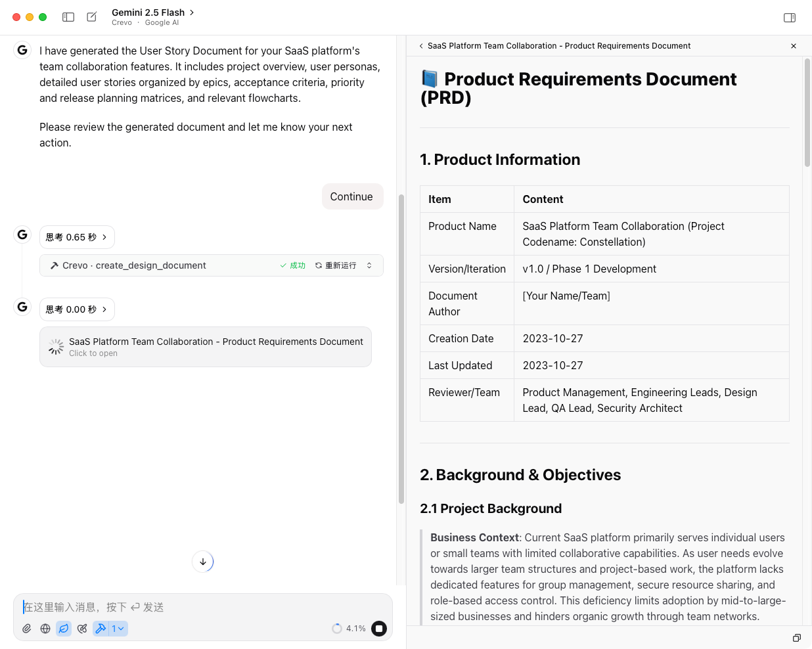Expand the 思考 0.00 秒 thinking section
This screenshot has width=812, height=649.
[77, 309]
